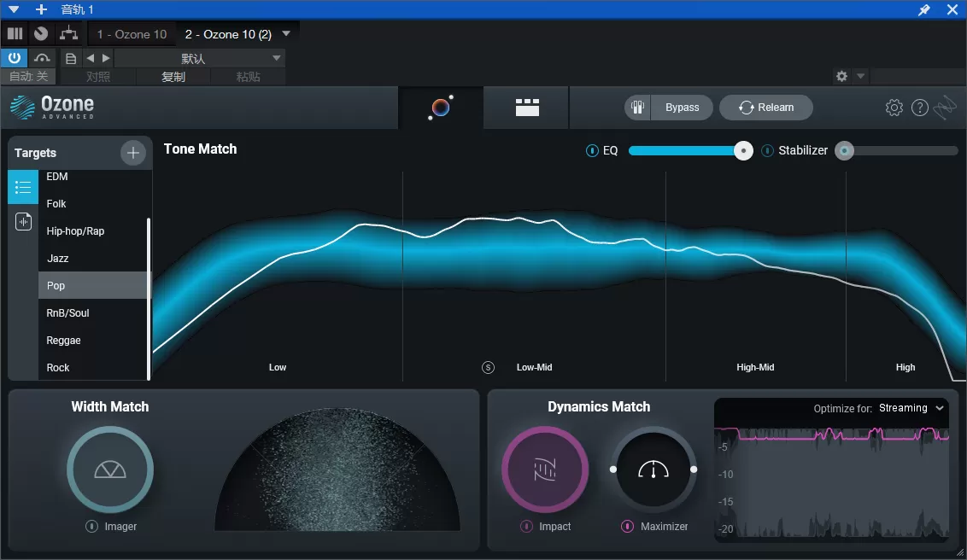This screenshot has height=560, width=967.
Task: Click the Impact module circle
Action: (544, 470)
